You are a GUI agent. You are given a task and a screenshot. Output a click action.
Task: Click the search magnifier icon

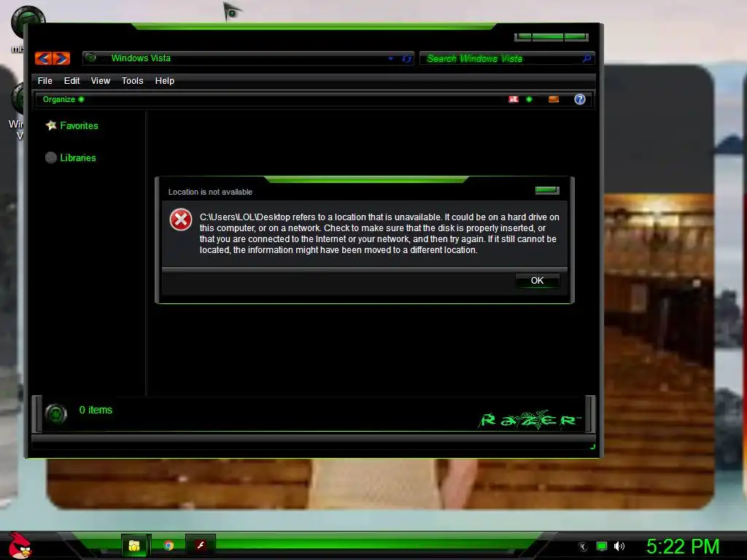[x=587, y=58]
